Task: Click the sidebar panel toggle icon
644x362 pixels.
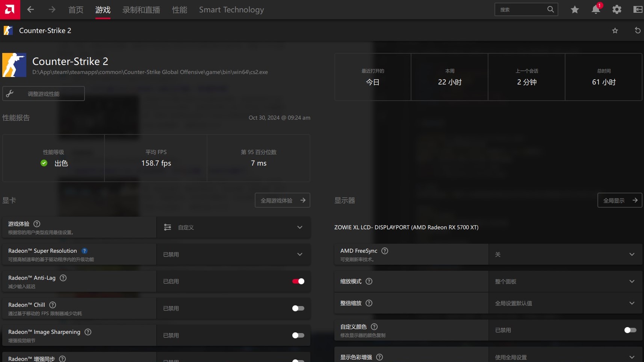Action: point(638,10)
